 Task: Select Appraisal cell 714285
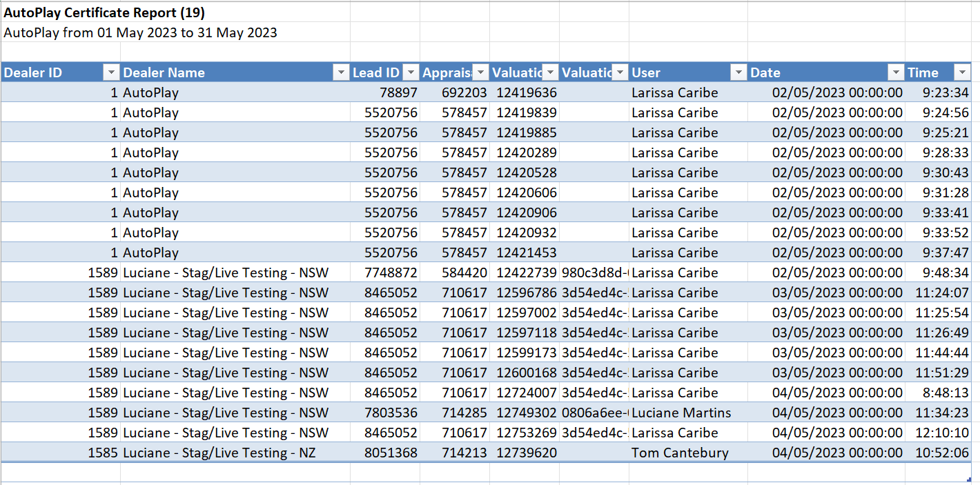click(455, 413)
